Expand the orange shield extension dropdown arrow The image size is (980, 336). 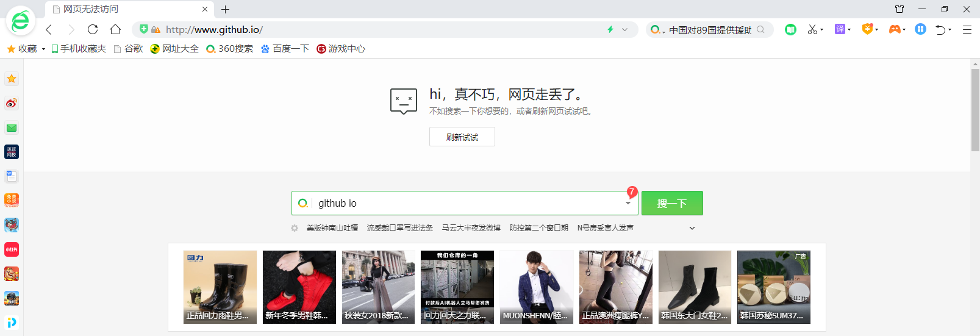877,30
